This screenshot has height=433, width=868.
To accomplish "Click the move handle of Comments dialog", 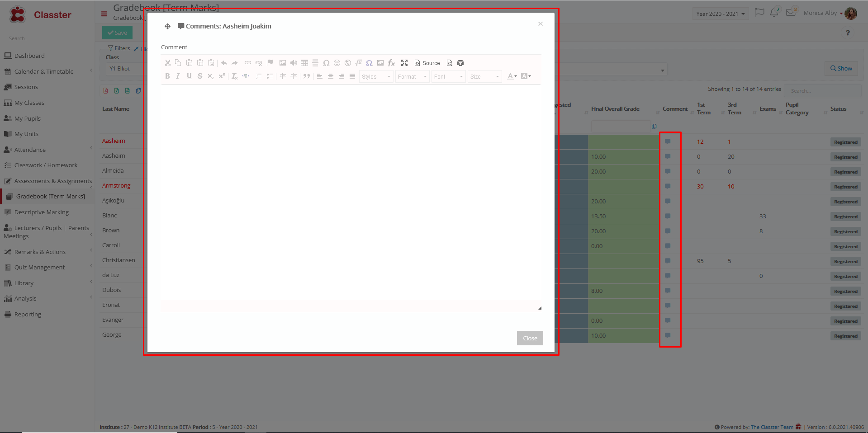I will tap(167, 26).
